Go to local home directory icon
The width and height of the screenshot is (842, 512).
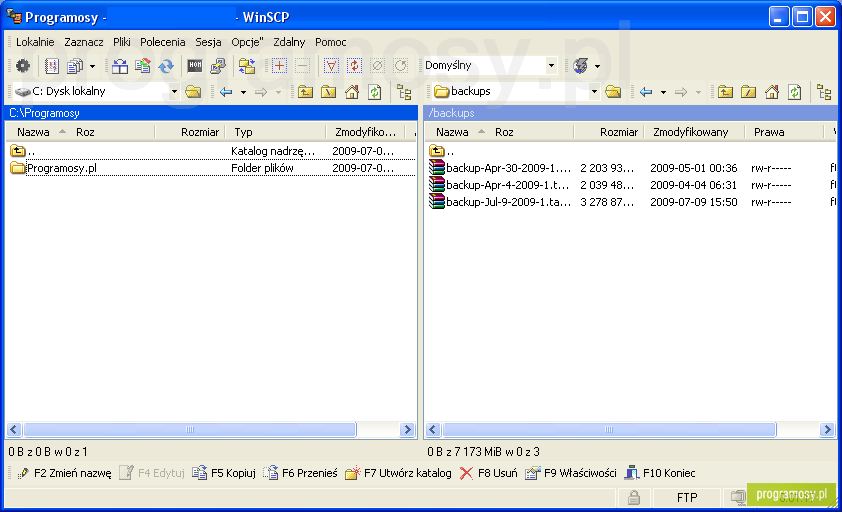[352, 92]
